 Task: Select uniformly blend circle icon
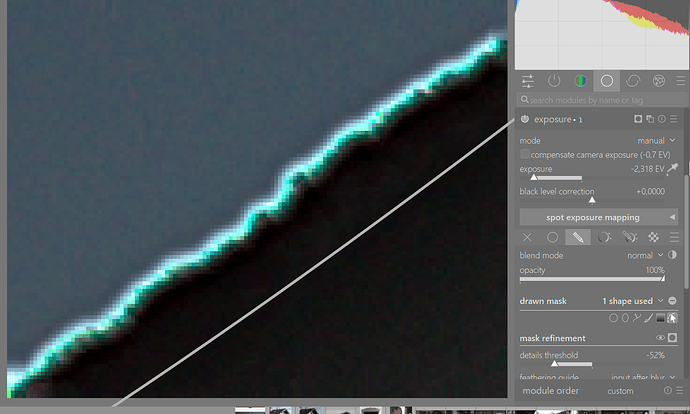pos(552,238)
